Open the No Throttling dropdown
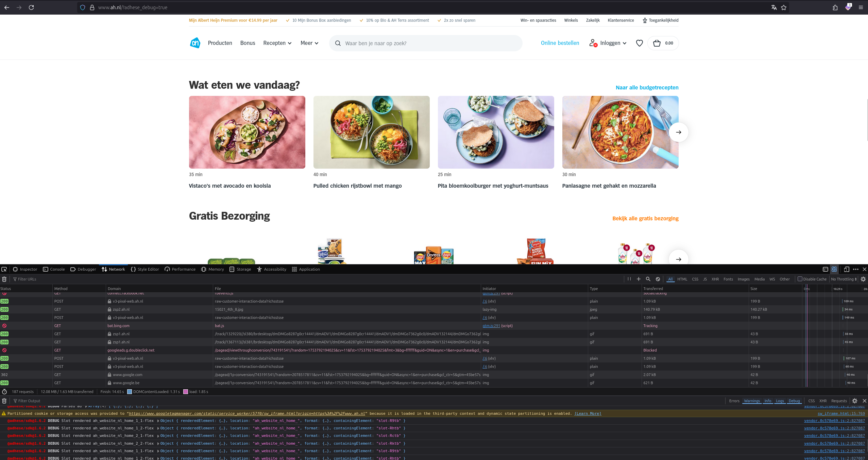This screenshot has height=460, width=868. (x=844, y=279)
